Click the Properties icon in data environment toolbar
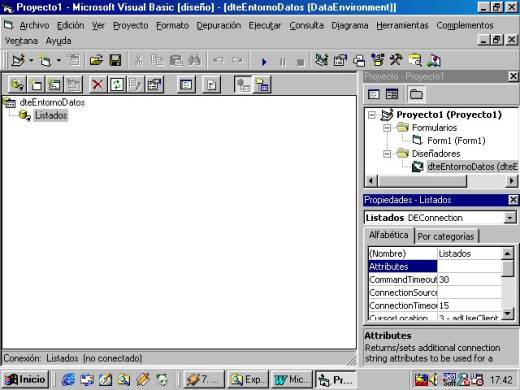The height and width of the screenshot is (390, 520). [154, 84]
